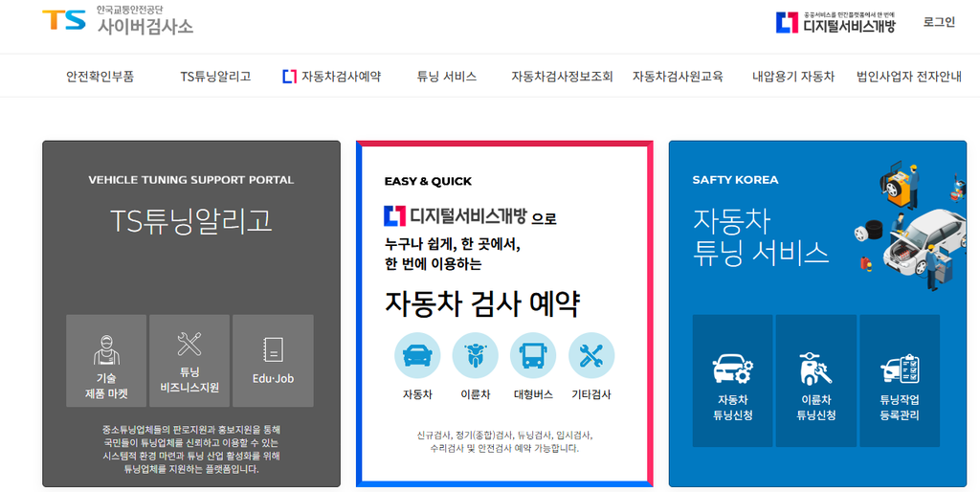This screenshot has height=492, width=980.
Task: Click the EASY & QUICK text
Action: 428,181
